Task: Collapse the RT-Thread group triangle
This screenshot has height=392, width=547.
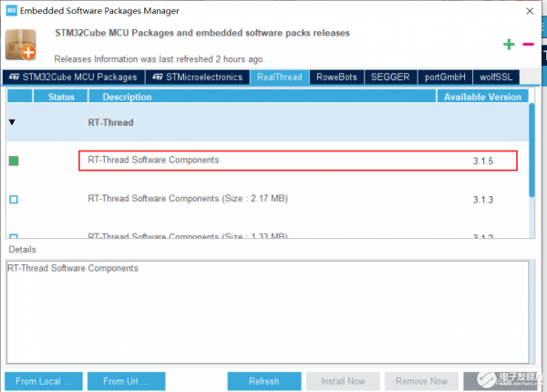Action: tap(12, 122)
